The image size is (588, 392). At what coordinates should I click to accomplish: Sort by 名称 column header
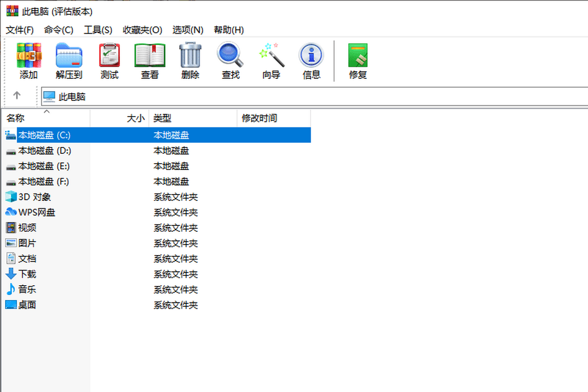46,118
